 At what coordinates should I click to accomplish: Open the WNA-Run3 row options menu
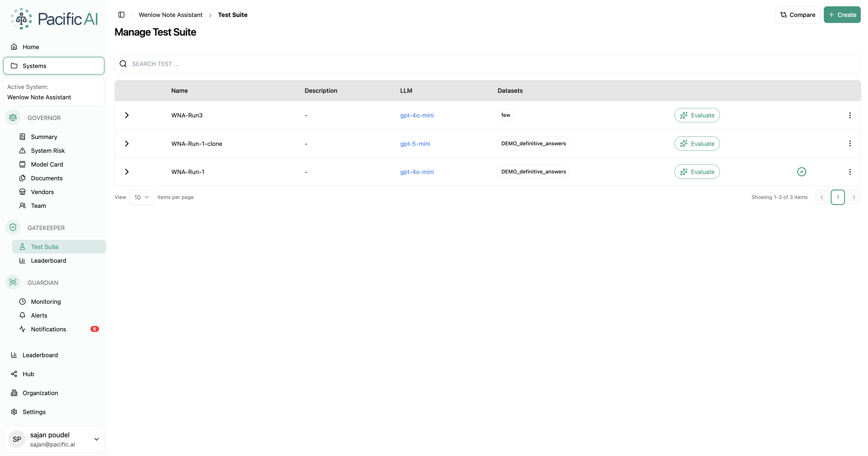[850, 115]
